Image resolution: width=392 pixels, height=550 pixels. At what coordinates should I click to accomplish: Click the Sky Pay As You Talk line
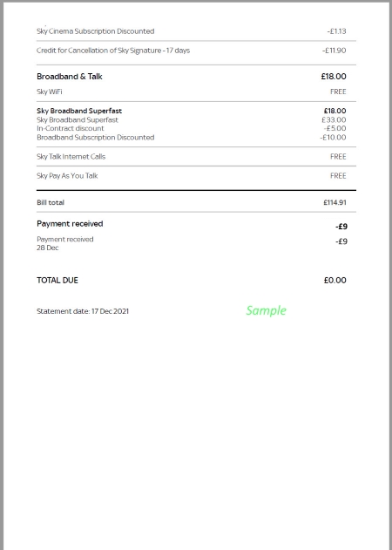[67, 176]
